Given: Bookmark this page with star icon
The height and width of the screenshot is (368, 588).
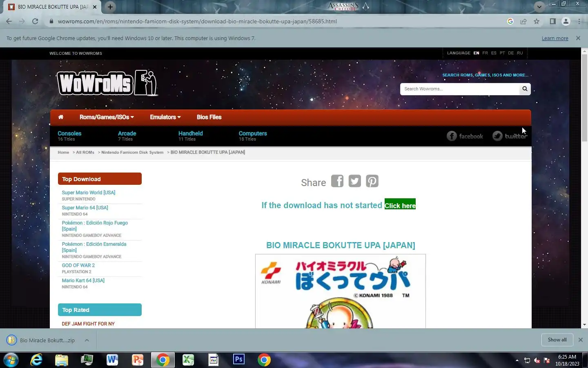Looking at the screenshot, I should [537, 21].
